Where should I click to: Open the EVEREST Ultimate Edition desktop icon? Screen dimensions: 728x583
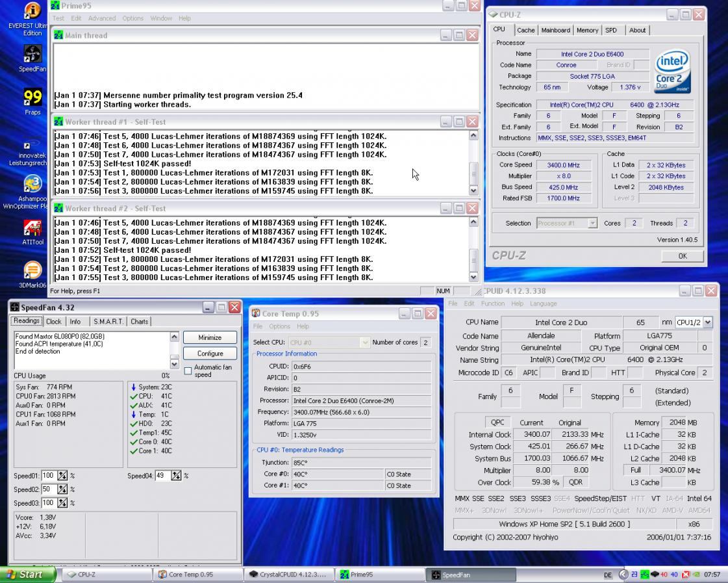pos(32,10)
